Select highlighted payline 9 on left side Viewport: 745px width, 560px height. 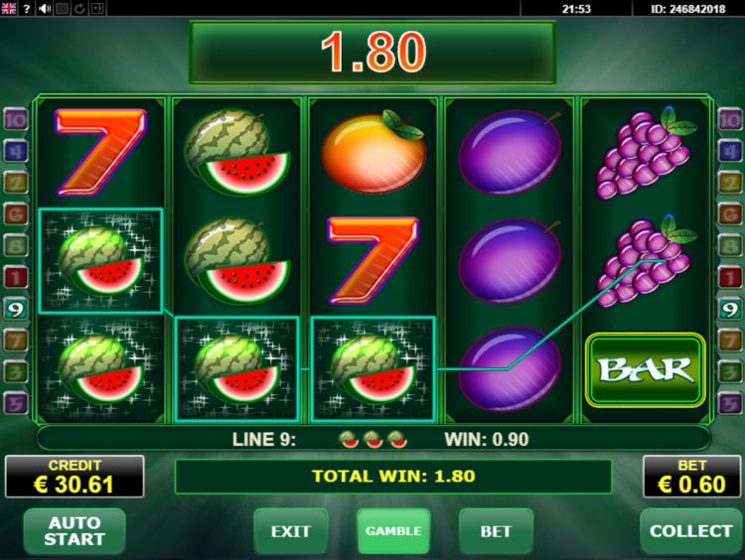click(x=16, y=309)
